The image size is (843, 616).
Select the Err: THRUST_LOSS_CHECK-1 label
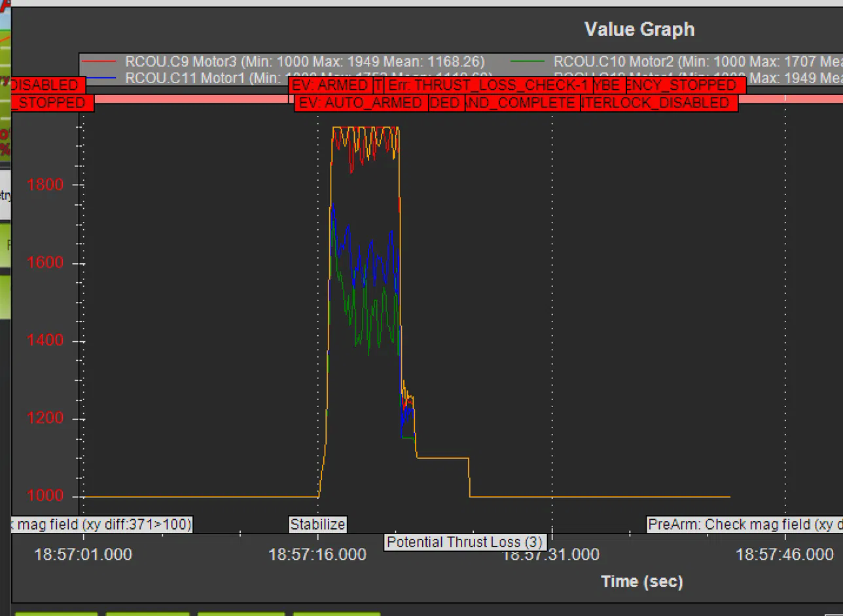490,86
